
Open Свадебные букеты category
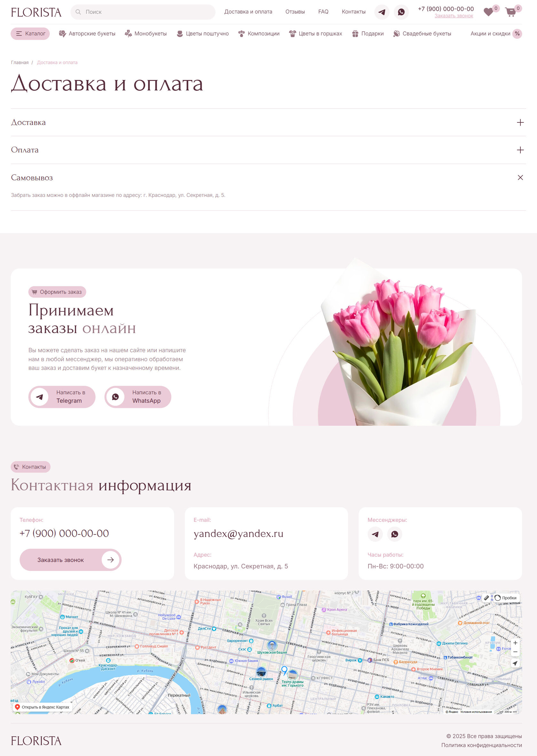[x=422, y=34]
